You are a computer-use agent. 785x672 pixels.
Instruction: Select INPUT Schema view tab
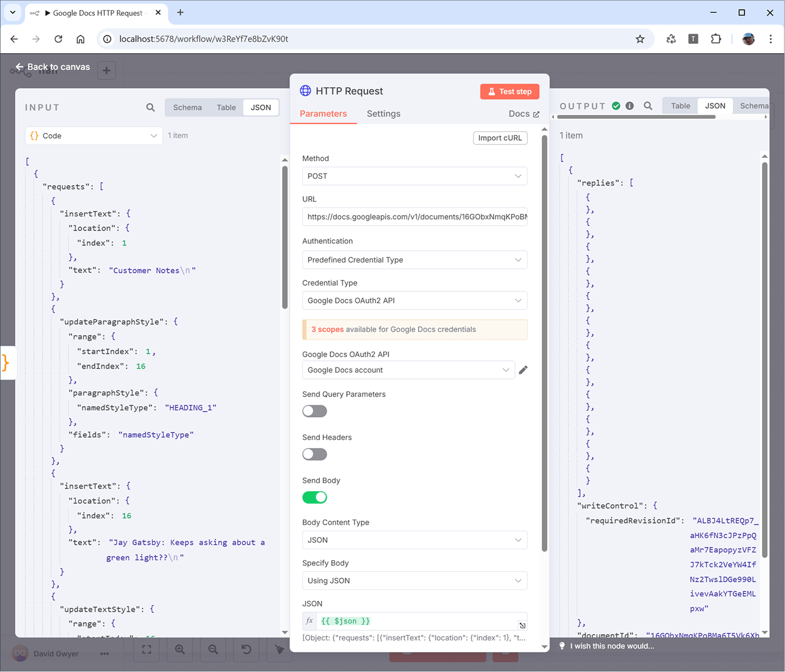(187, 107)
